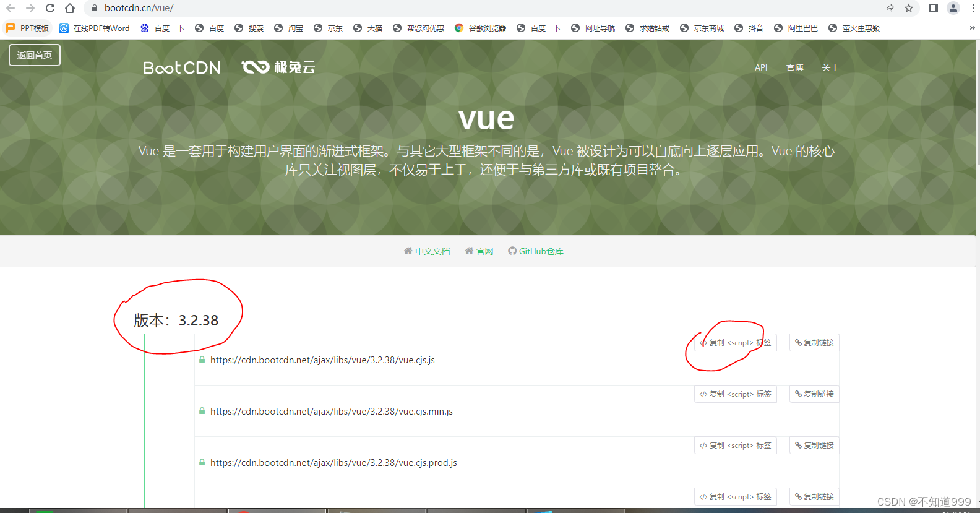The image size is (980, 513).
Task: Open the 淘宝 bookmark
Action: click(x=288, y=28)
